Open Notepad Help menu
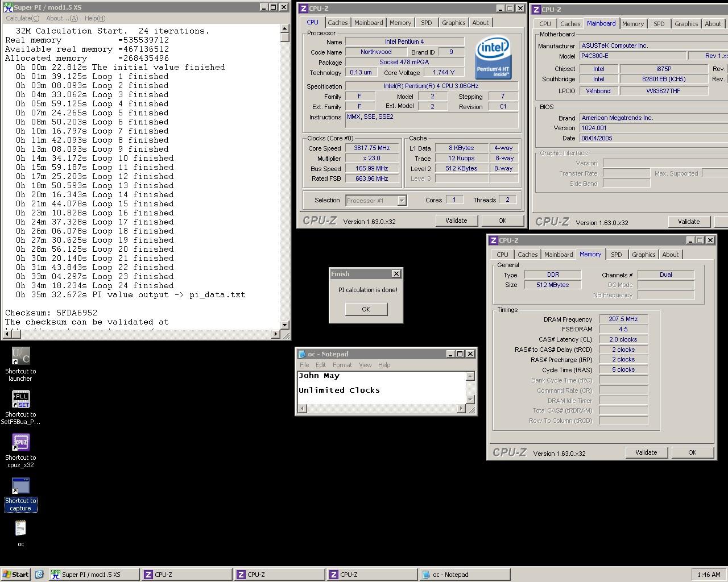 (x=384, y=365)
